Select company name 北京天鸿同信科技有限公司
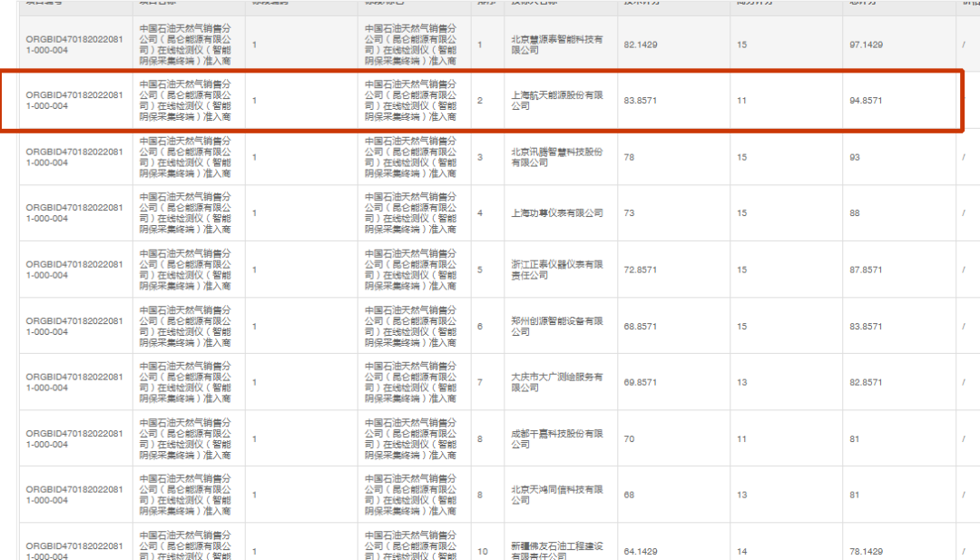980x560 pixels. pyautogui.click(x=557, y=495)
